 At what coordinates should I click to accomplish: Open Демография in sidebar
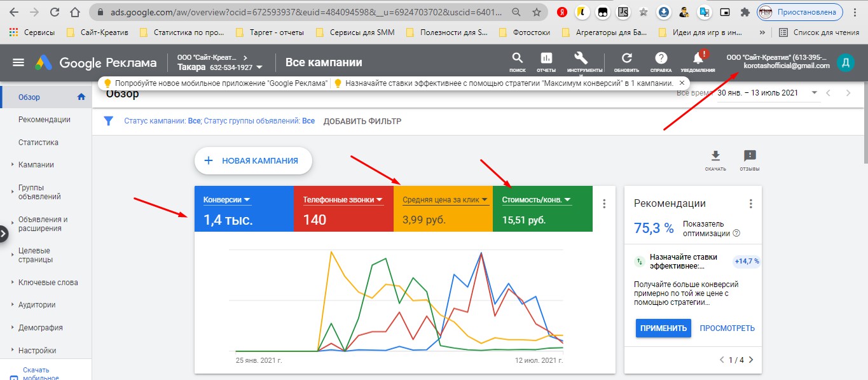point(41,328)
